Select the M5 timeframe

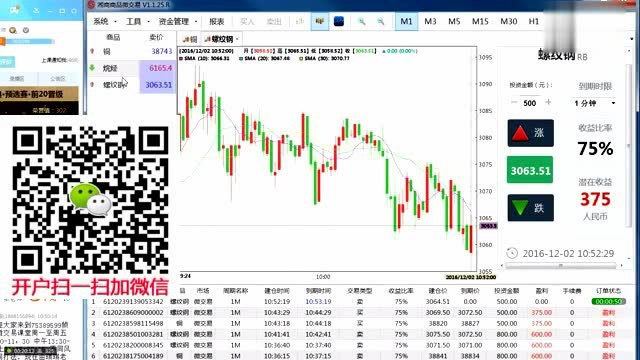point(454,21)
